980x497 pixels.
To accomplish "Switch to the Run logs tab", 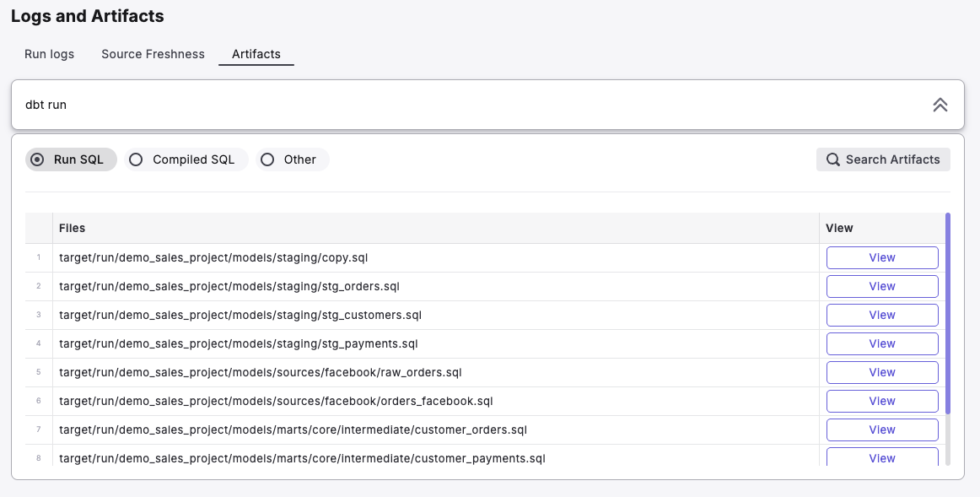I will [x=49, y=54].
